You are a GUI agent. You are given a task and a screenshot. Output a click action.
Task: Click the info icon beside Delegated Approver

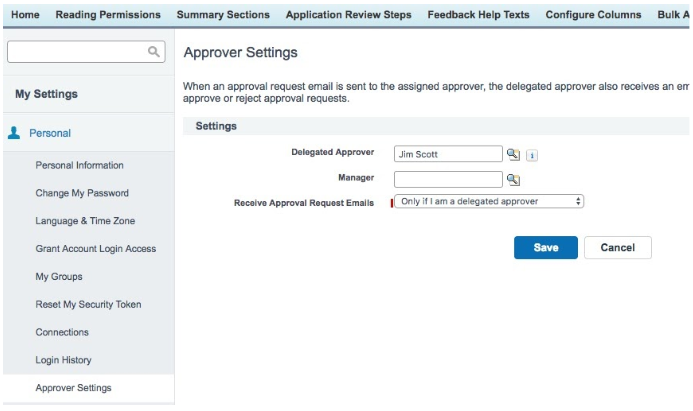[x=532, y=155]
